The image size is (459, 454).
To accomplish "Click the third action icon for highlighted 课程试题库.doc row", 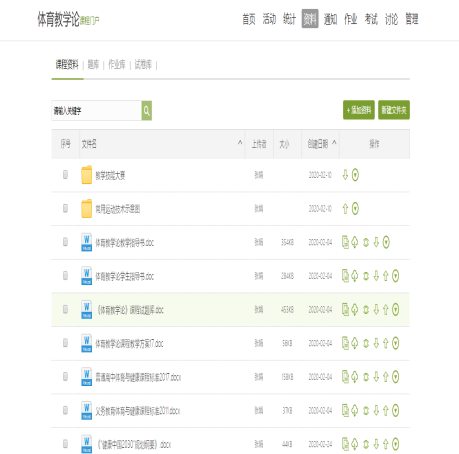I will point(366,309).
